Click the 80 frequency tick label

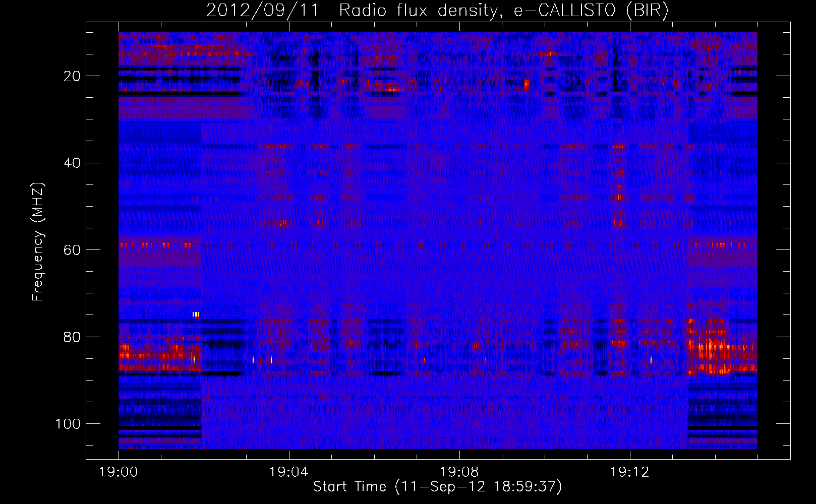tap(73, 337)
